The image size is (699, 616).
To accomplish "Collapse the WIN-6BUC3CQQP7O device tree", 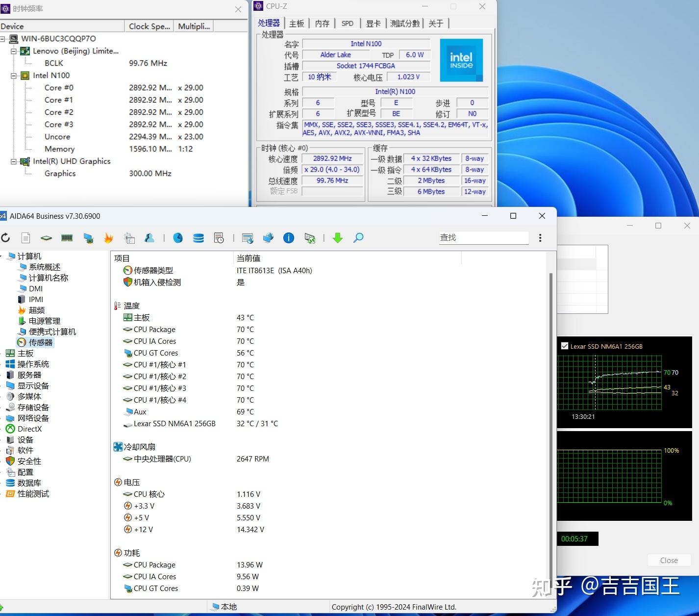I will click(x=3, y=39).
